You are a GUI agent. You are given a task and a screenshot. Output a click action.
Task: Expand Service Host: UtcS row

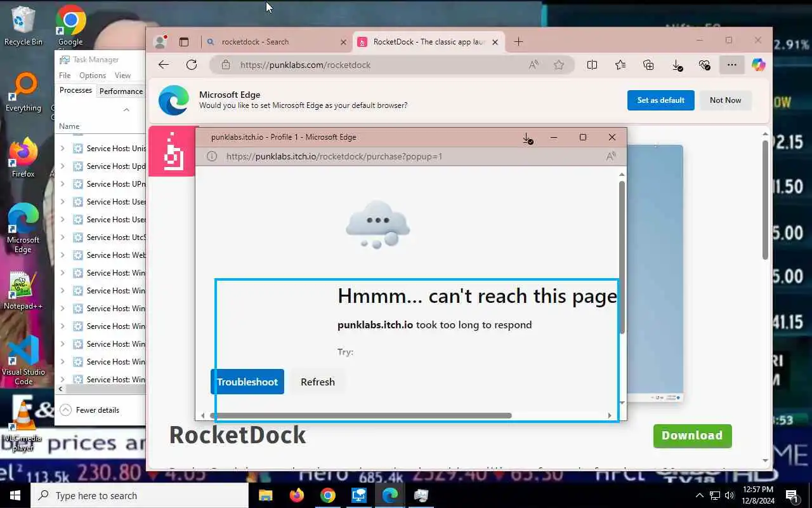tap(62, 237)
